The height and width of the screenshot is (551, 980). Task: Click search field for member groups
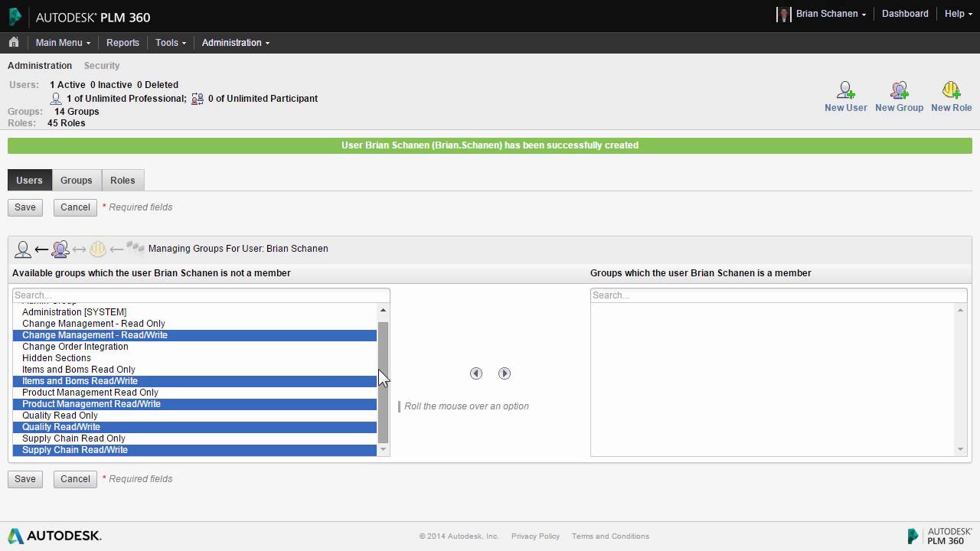(x=779, y=295)
